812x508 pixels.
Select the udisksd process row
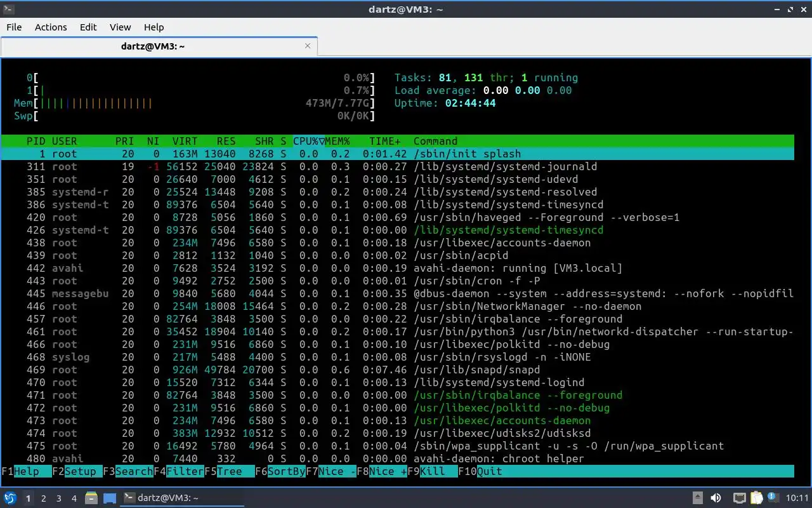397,433
